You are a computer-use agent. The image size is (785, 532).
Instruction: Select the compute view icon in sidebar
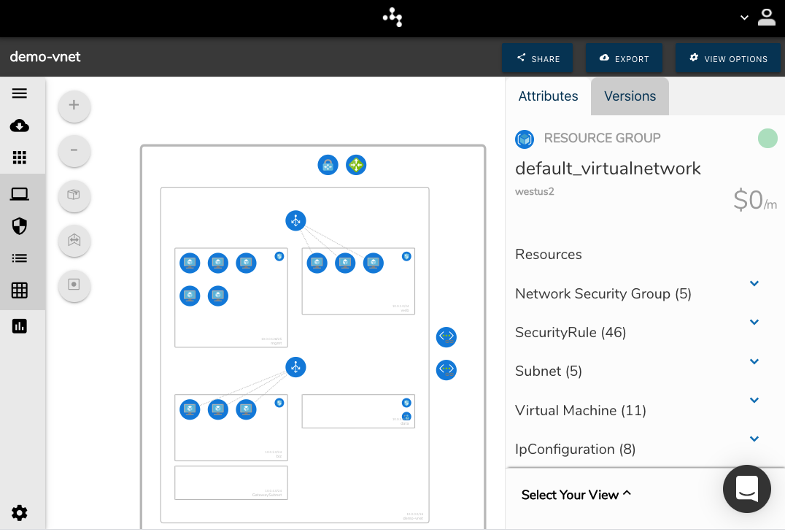click(x=20, y=193)
